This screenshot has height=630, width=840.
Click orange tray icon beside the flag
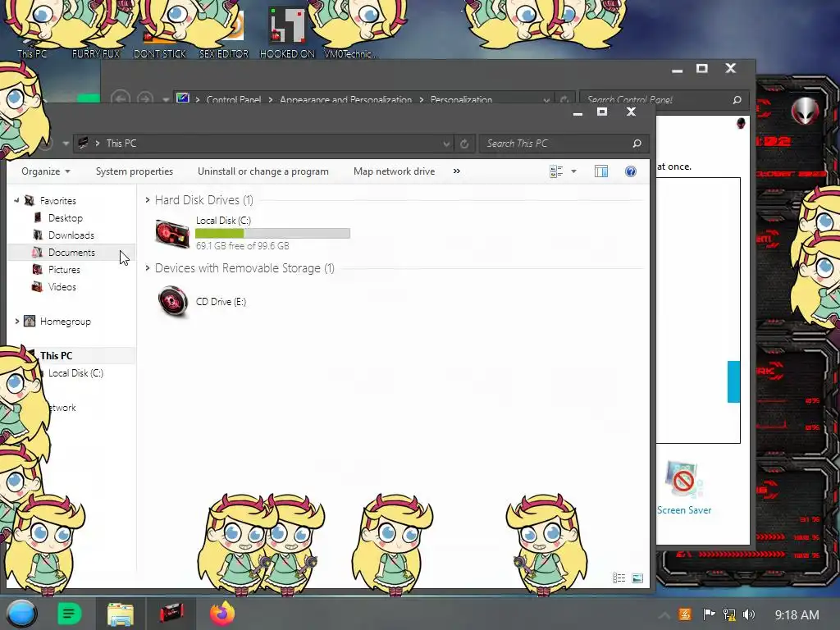coord(685,614)
